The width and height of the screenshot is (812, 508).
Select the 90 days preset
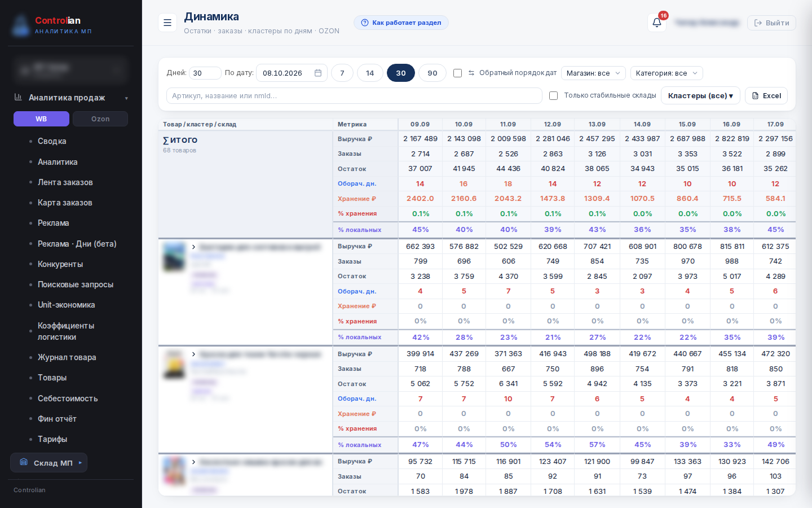pyautogui.click(x=433, y=73)
